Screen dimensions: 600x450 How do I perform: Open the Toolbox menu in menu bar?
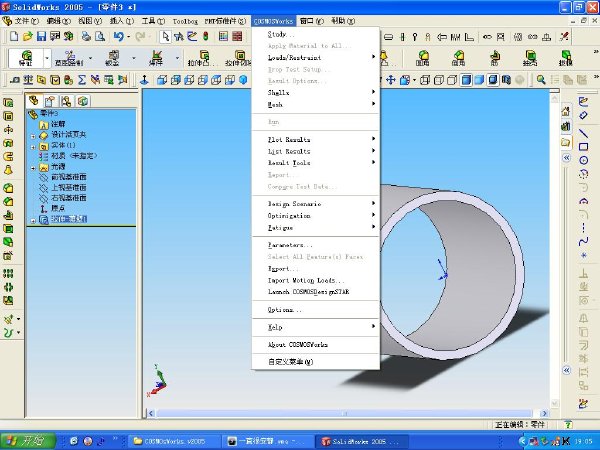(185, 21)
